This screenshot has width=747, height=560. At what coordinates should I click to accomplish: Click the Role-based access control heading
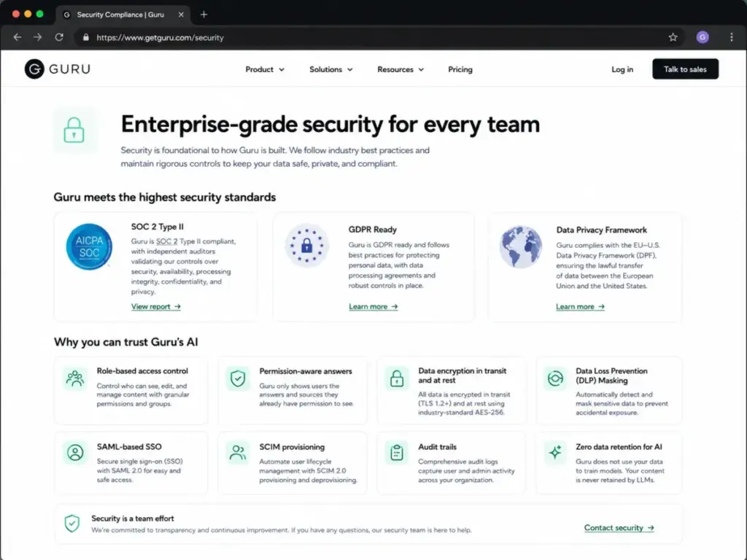coord(142,371)
